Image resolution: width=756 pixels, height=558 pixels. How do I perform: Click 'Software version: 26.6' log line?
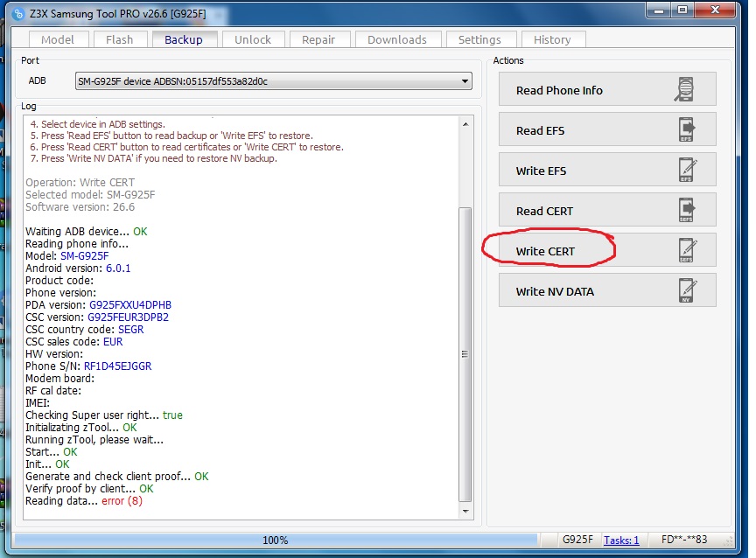[80, 207]
